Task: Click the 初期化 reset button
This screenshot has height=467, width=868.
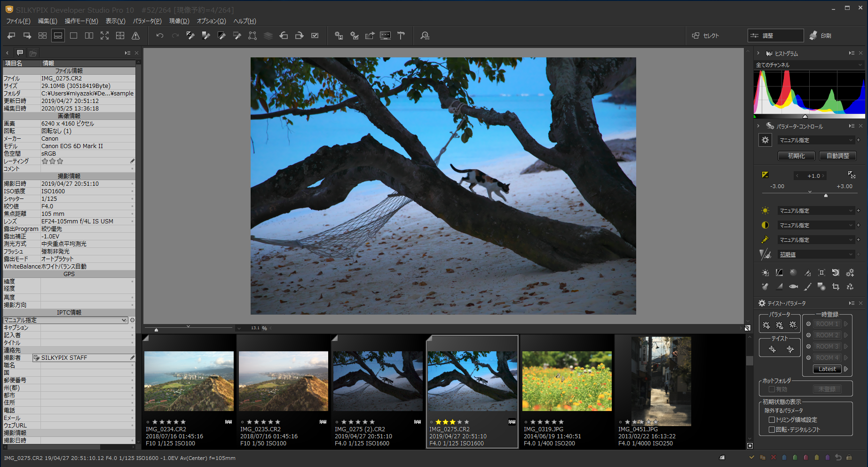Action: click(x=797, y=156)
